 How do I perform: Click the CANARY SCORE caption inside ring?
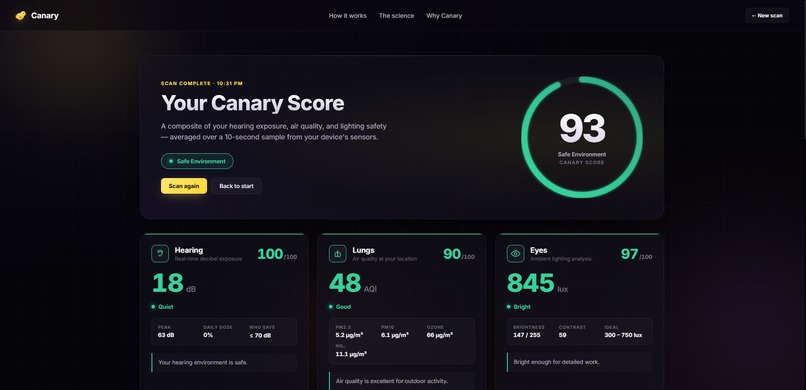[x=582, y=163]
